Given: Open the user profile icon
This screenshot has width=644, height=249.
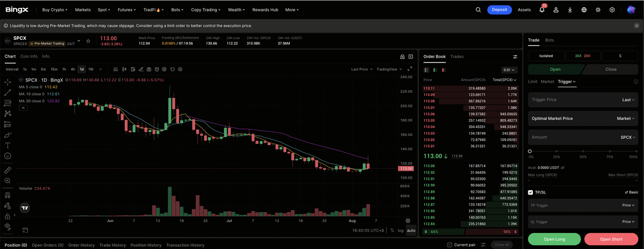Looking at the screenshot, I should coord(556,10).
